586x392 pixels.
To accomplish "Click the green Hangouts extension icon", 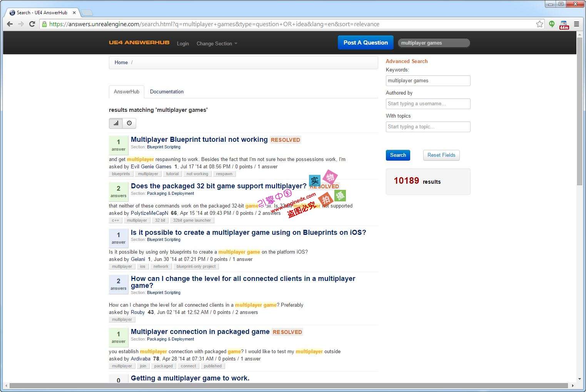I will 552,24.
